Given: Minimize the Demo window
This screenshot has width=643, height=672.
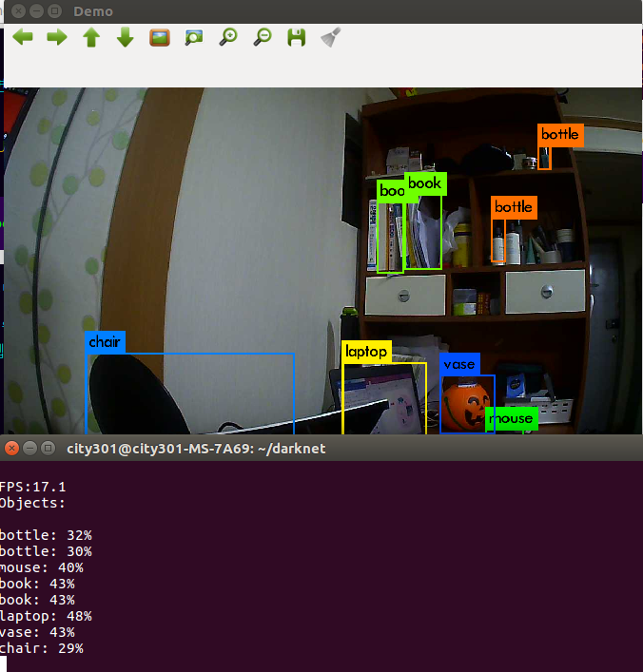Looking at the screenshot, I should tap(36, 11).
